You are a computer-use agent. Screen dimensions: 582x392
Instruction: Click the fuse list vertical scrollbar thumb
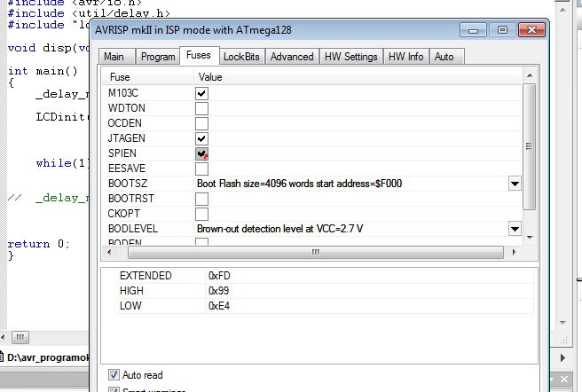point(530,146)
